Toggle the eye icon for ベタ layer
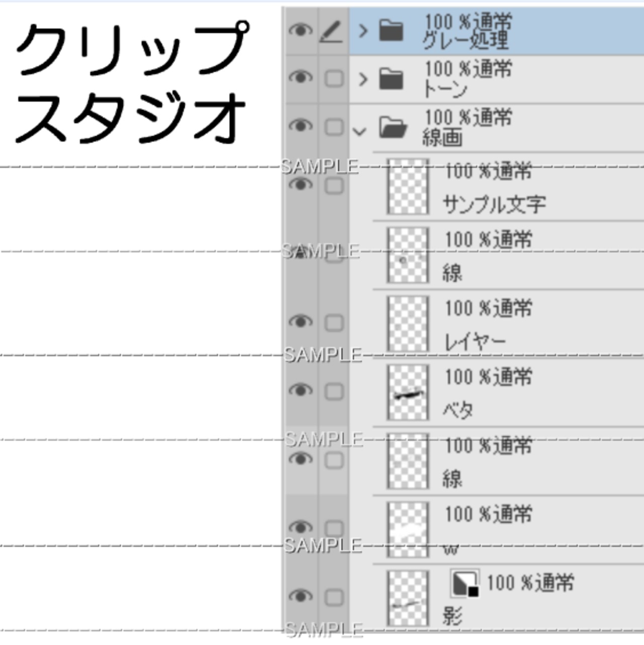644x645 pixels. click(300, 390)
